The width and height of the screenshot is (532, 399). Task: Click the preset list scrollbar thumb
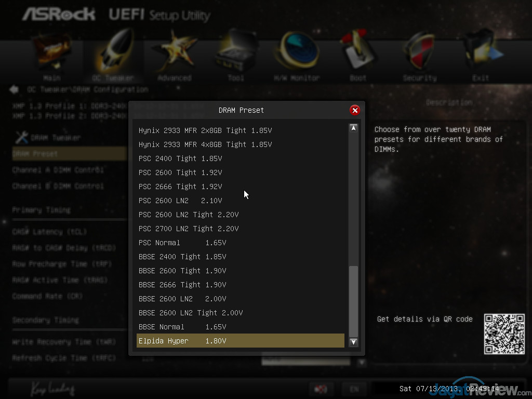coord(353,301)
